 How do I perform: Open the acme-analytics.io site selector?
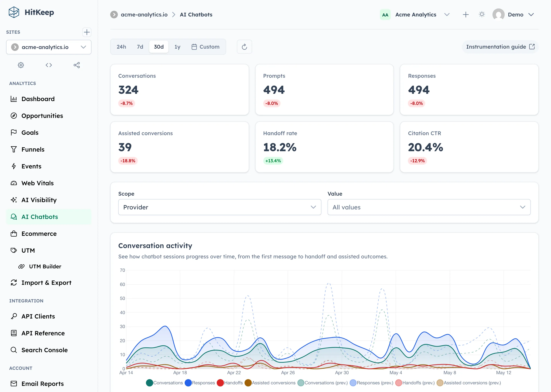click(49, 47)
